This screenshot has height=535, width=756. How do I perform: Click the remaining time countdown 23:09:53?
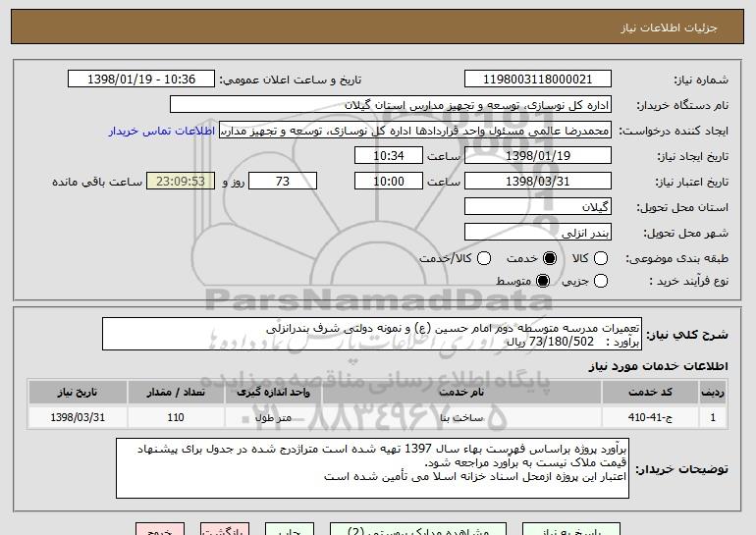[x=181, y=182]
